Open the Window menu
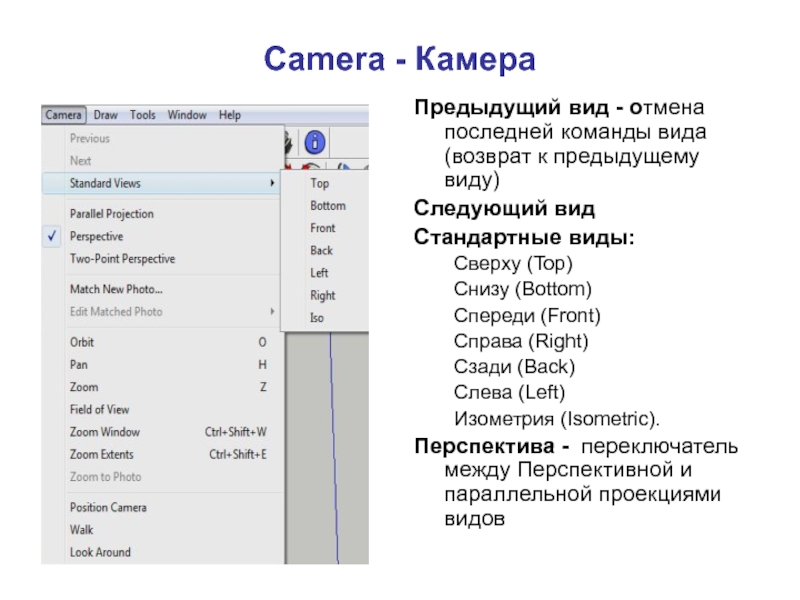800x600 pixels. [x=187, y=115]
